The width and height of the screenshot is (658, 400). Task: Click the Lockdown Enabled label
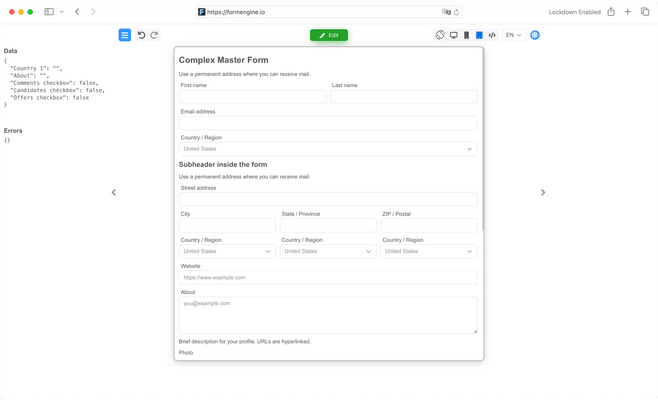pyautogui.click(x=574, y=12)
